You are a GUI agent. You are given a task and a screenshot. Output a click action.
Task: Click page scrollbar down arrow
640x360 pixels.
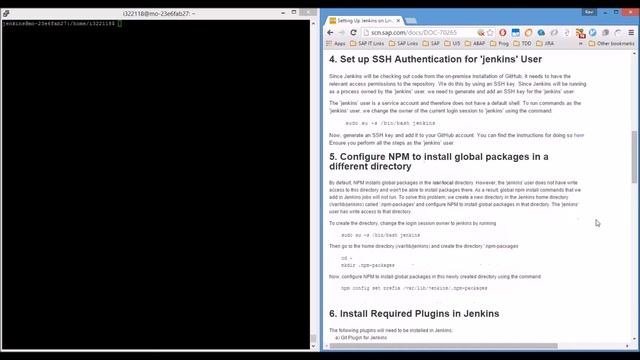(x=634, y=338)
